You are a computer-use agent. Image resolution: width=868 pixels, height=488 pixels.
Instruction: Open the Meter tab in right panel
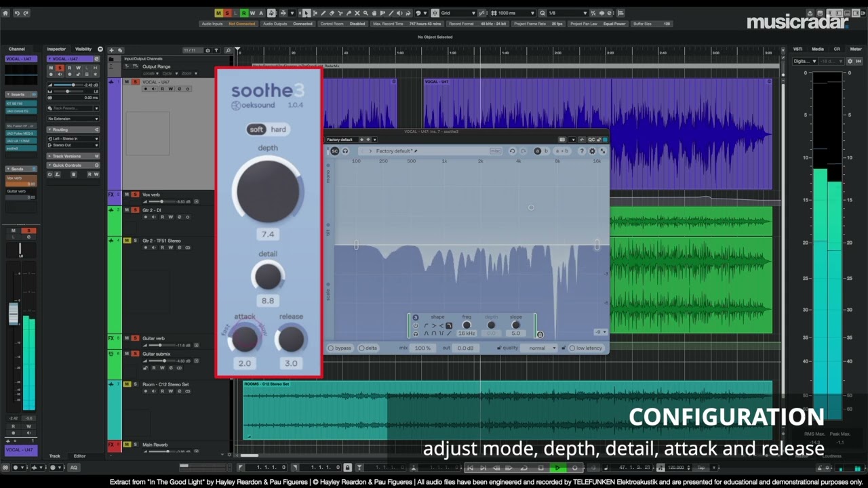[x=856, y=49]
